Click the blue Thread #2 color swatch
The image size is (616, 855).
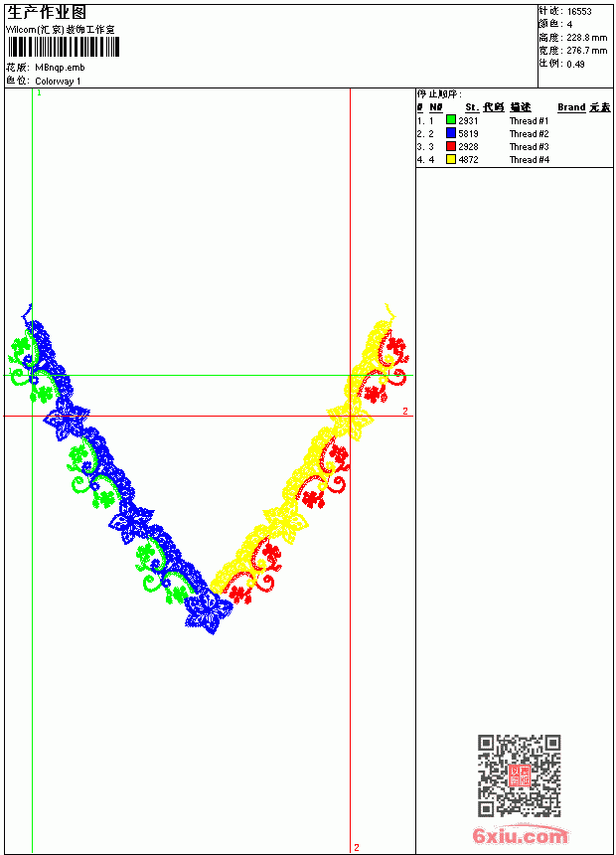tap(451, 132)
